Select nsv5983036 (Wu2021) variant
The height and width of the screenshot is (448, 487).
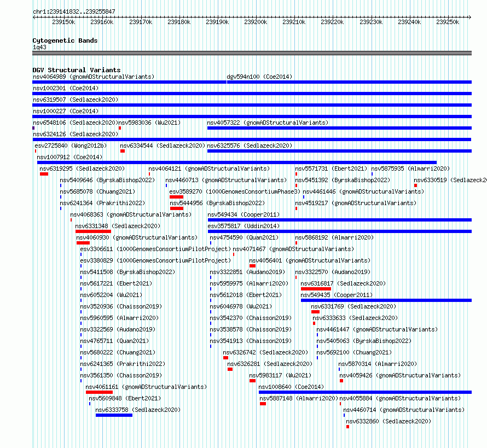pos(149,123)
